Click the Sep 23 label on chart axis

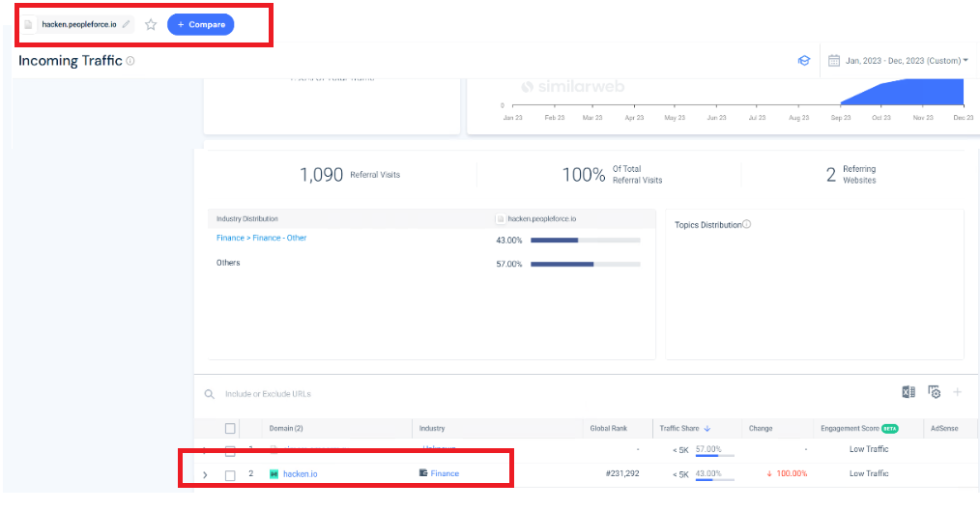tap(841, 118)
